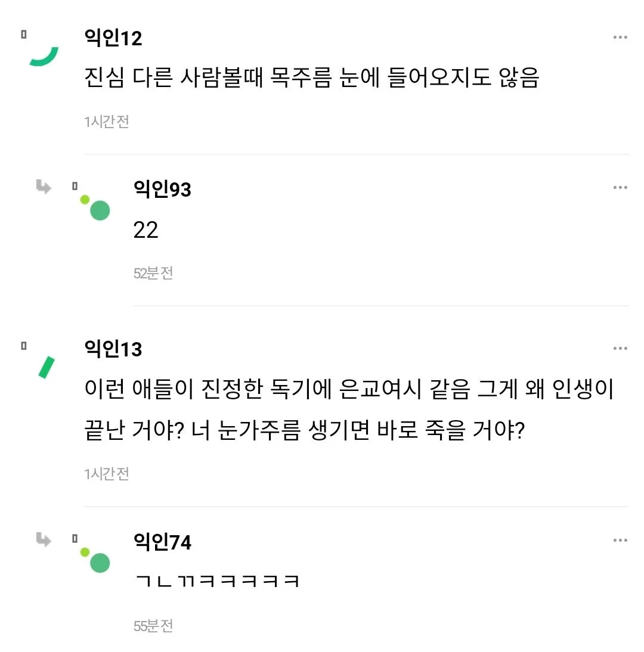Click the small marker icon left of 익인13's avatar
The height and width of the screenshot is (652, 644).
[24, 346]
